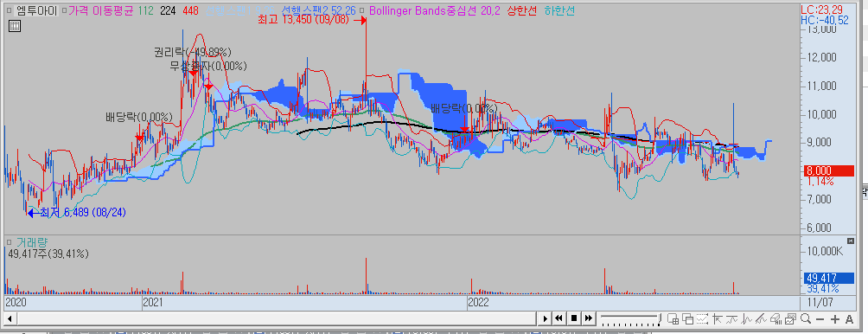Viewport: 868px width, 334px height.
Task: Click the HC:-40,52 label
Action: [825, 20]
